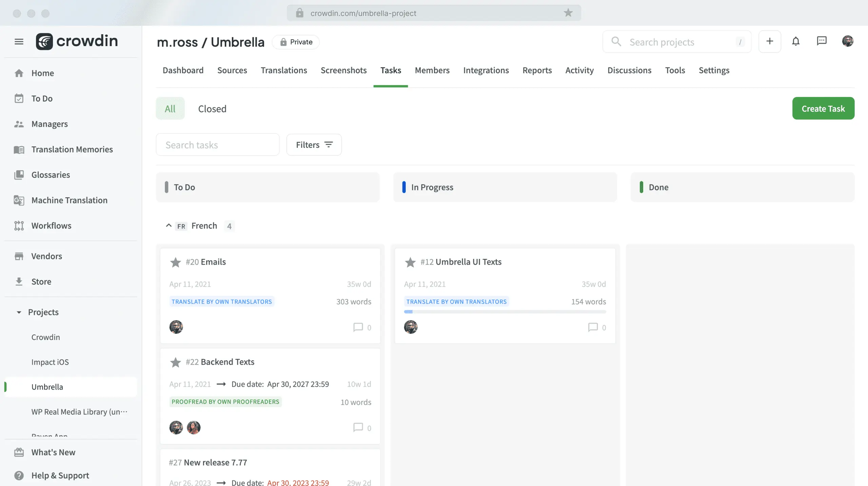Click the To Do sidebar icon
This screenshot has height=486, width=868.
pyautogui.click(x=19, y=98)
